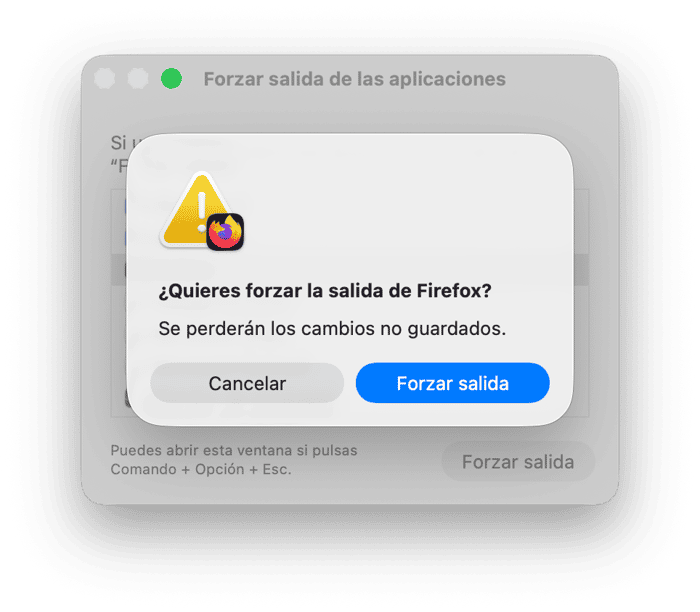Click the leftmost grey close window button
Viewport: 700px width, 612px height.
pyautogui.click(x=105, y=79)
